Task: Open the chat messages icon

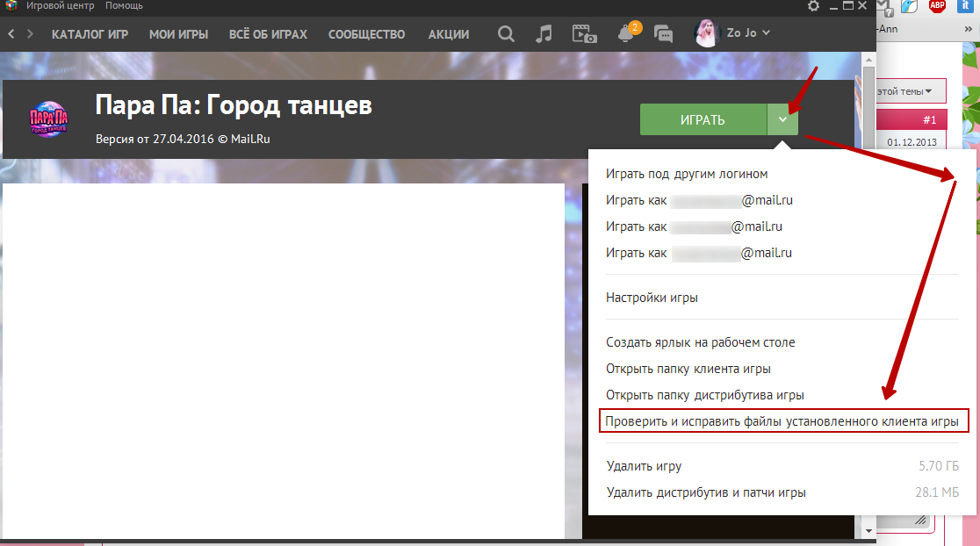Action: (x=664, y=34)
